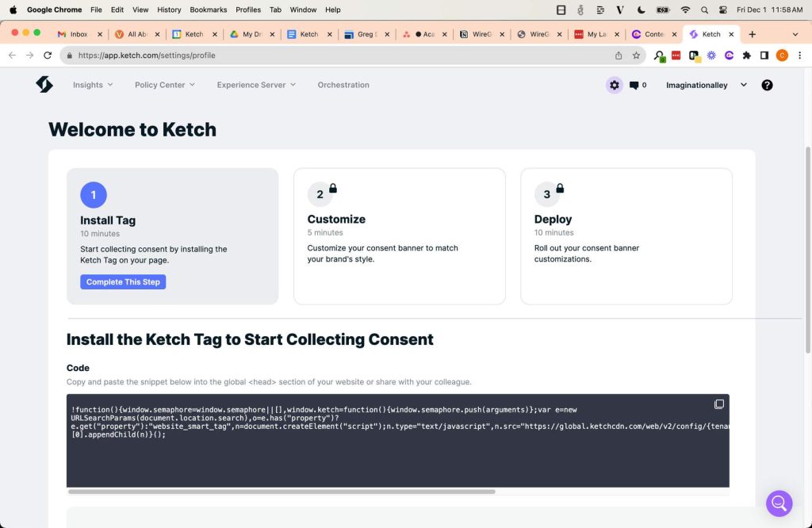This screenshot has width=812, height=528.
Task: Expand the Insights navigation menu
Action: pos(92,85)
